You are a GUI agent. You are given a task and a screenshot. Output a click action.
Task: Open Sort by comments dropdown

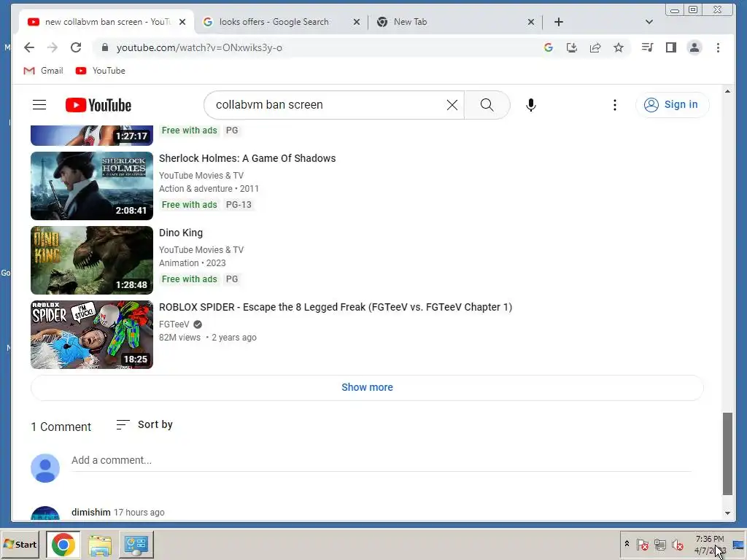click(x=144, y=424)
